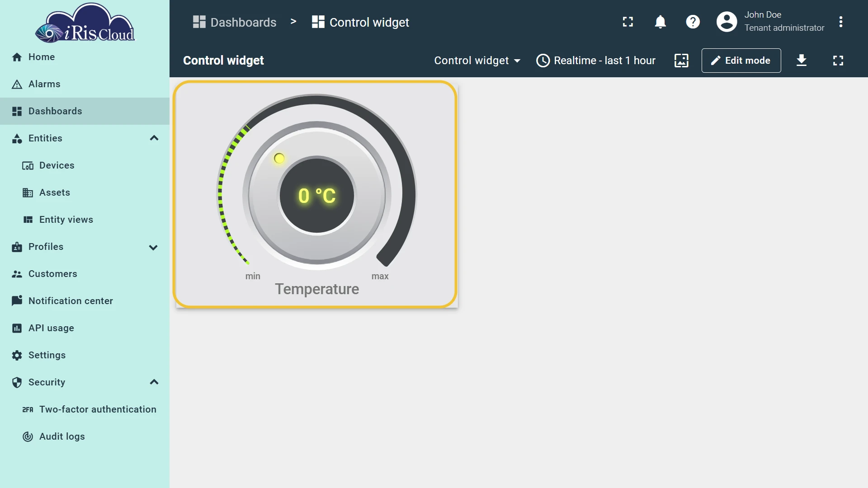Open the three-dot user menu
868x488 pixels.
[841, 22]
